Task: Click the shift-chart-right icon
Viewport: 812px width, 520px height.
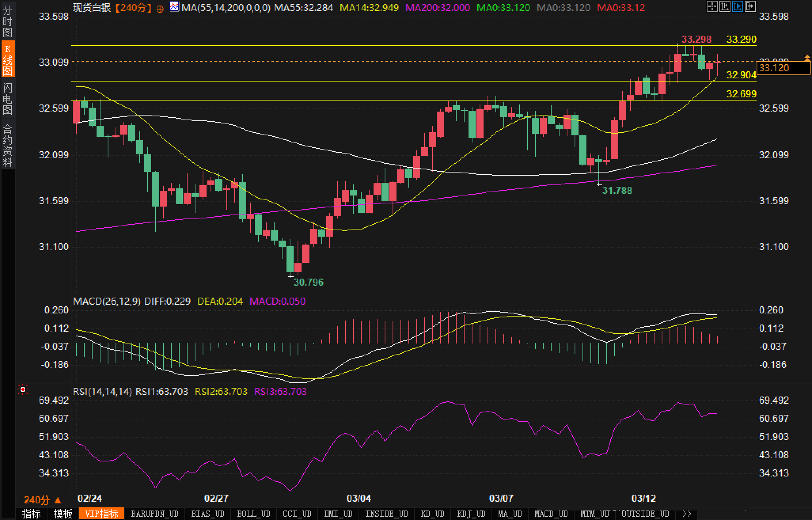Action: (x=750, y=7)
